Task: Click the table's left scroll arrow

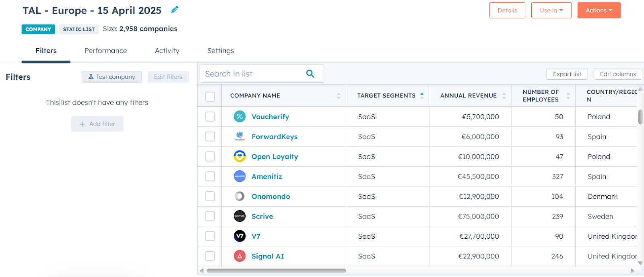Action: (202, 271)
